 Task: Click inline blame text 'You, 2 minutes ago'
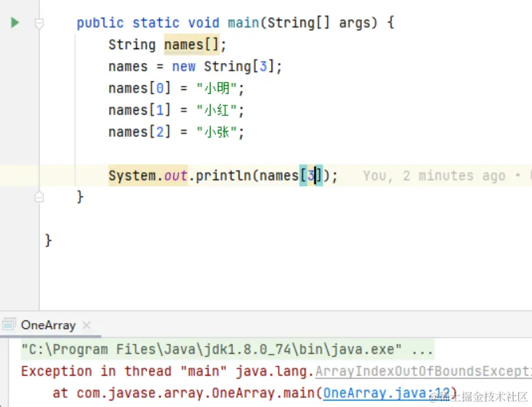pos(434,176)
